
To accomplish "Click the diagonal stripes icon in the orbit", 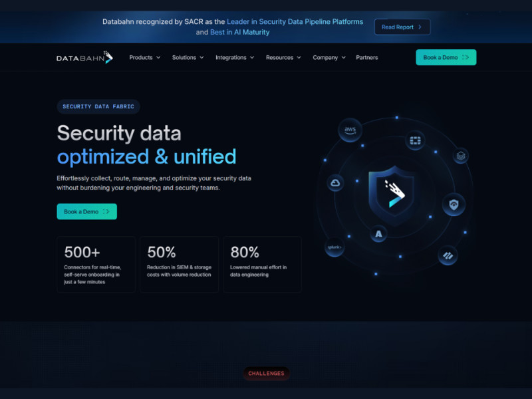I will [448, 255].
